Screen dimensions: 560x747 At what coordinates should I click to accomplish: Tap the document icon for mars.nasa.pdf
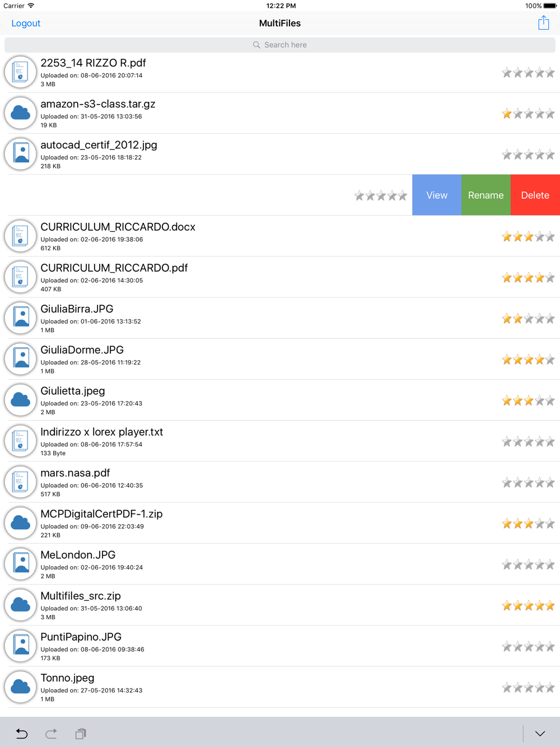pos(21,482)
